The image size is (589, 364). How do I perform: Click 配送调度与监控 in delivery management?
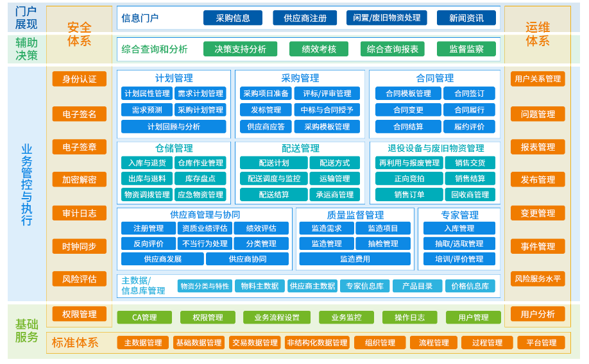(274, 178)
